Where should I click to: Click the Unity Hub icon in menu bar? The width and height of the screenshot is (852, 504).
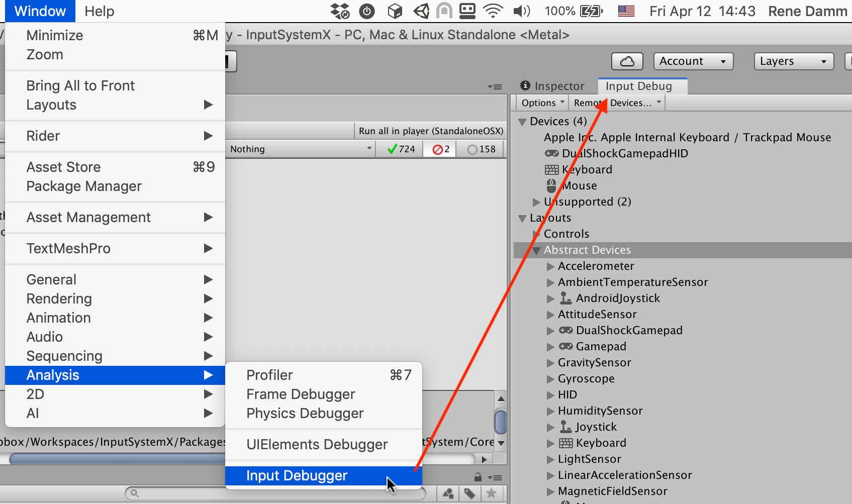pos(395,11)
